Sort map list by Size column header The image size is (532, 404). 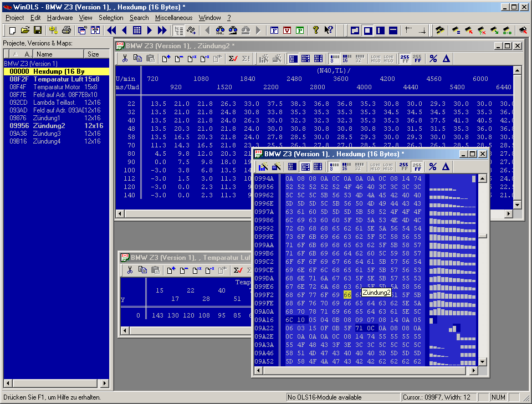tap(93, 54)
